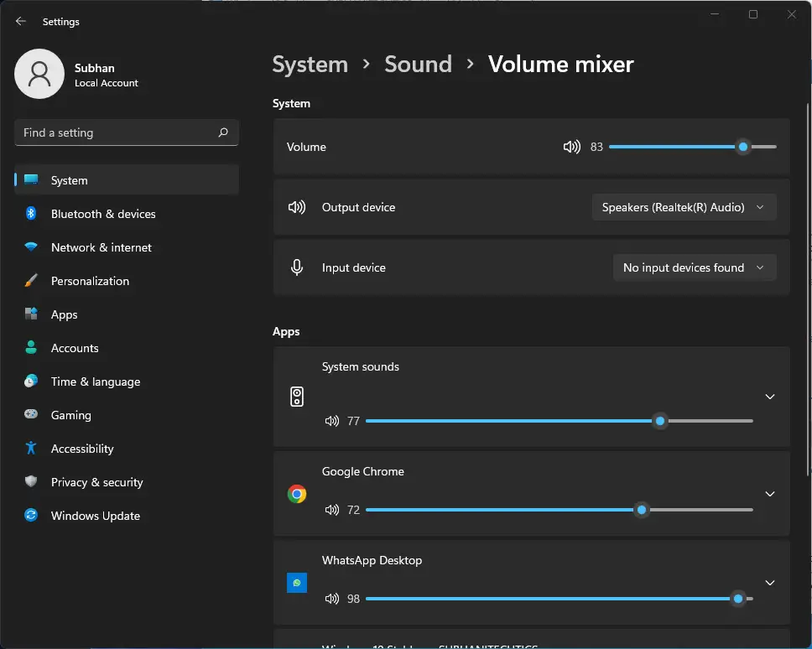
Task: Go back using the back arrow
Action: (x=21, y=21)
